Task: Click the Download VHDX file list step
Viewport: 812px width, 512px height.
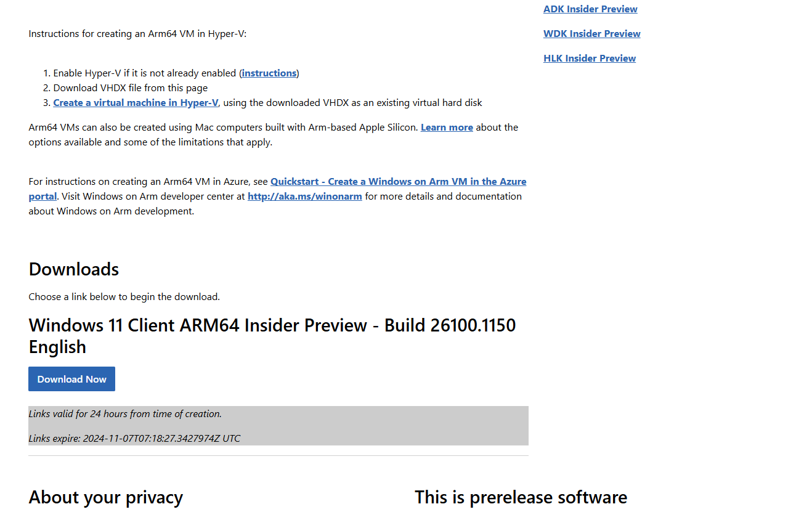Action: (x=130, y=88)
